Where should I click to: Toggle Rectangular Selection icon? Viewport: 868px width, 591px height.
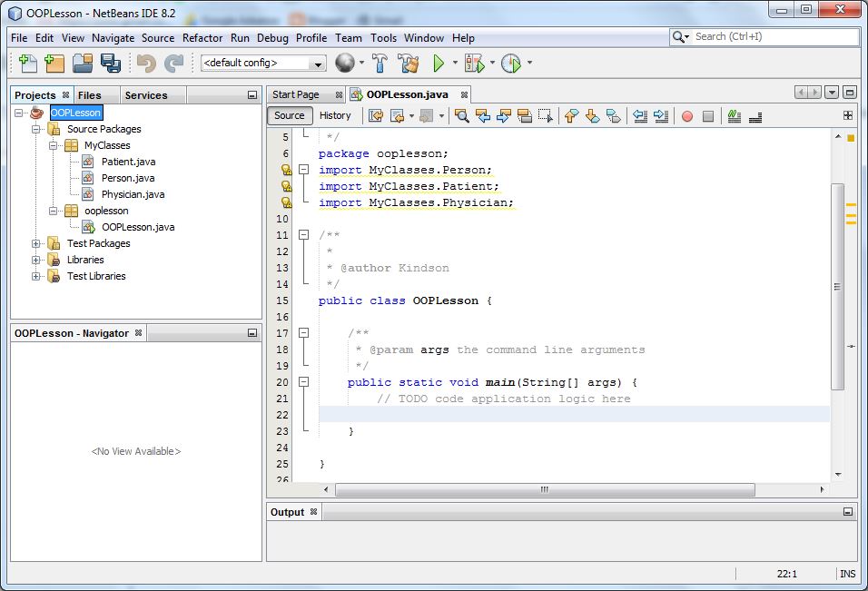546,115
